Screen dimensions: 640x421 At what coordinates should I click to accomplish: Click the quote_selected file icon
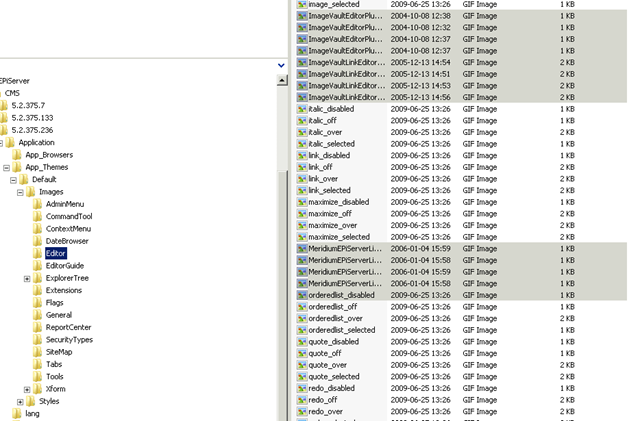301,377
